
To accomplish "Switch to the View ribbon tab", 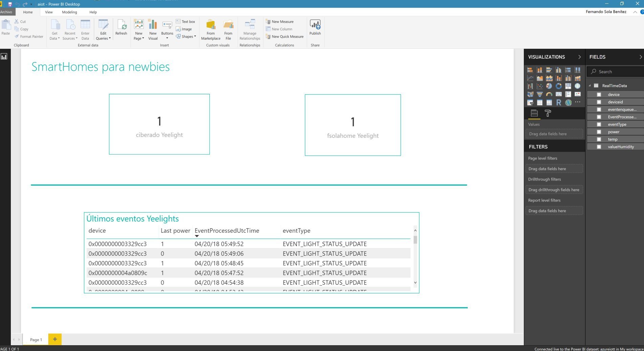I will (49, 12).
